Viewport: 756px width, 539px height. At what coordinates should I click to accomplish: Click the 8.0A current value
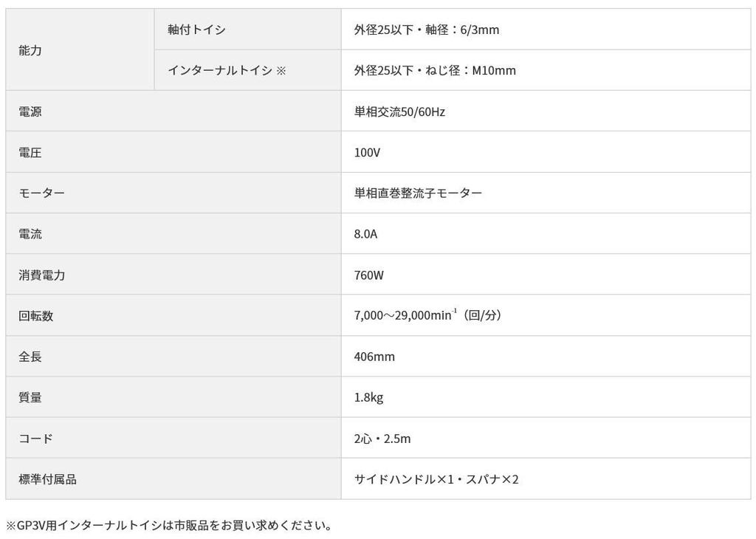tap(365, 234)
